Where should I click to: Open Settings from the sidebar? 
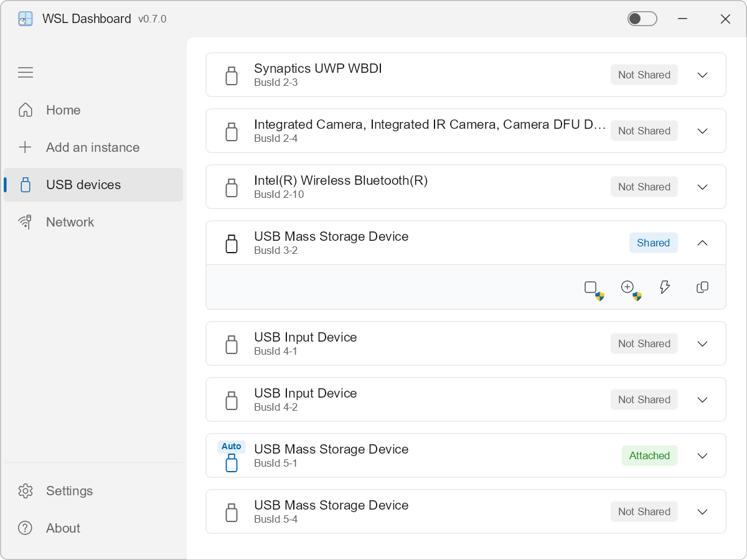(x=69, y=491)
